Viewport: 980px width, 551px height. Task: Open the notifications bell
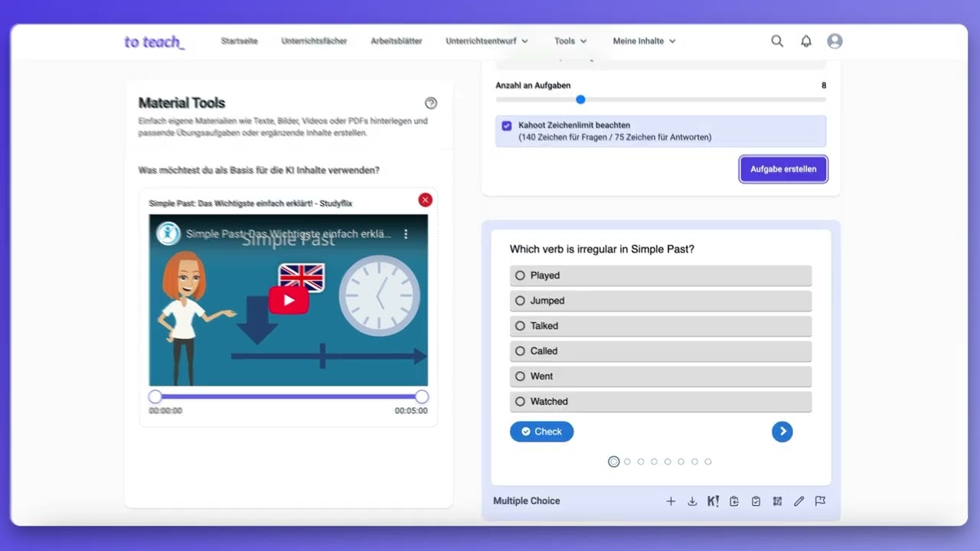click(806, 41)
